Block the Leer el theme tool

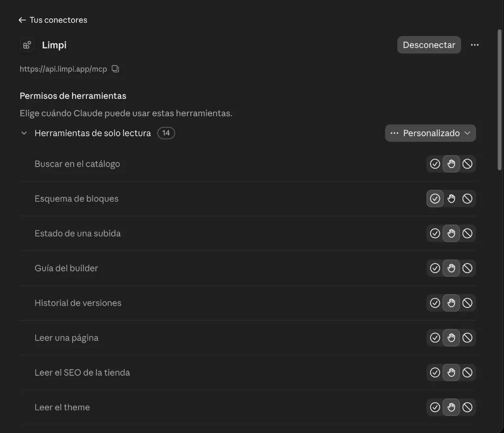click(x=467, y=407)
